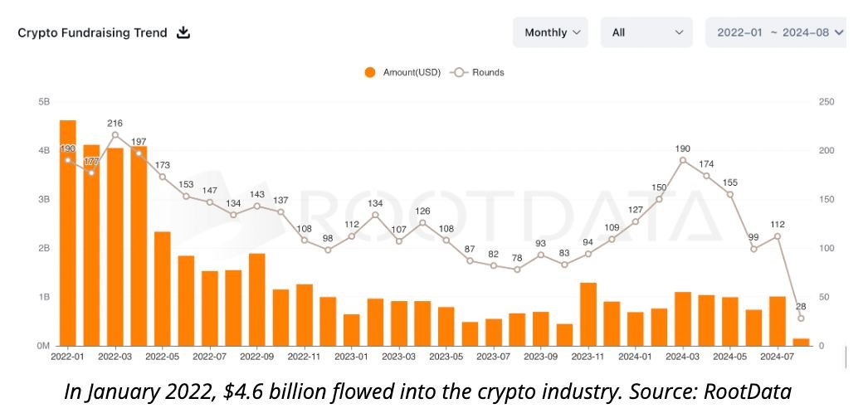Select the 2023-11 orange bar
The height and width of the screenshot is (418, 868).
[588, 313]
